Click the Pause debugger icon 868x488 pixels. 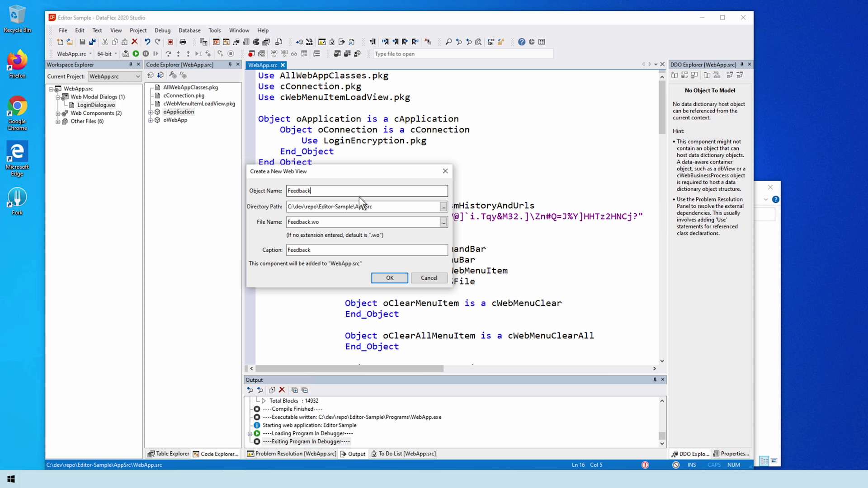pos(146,54)
